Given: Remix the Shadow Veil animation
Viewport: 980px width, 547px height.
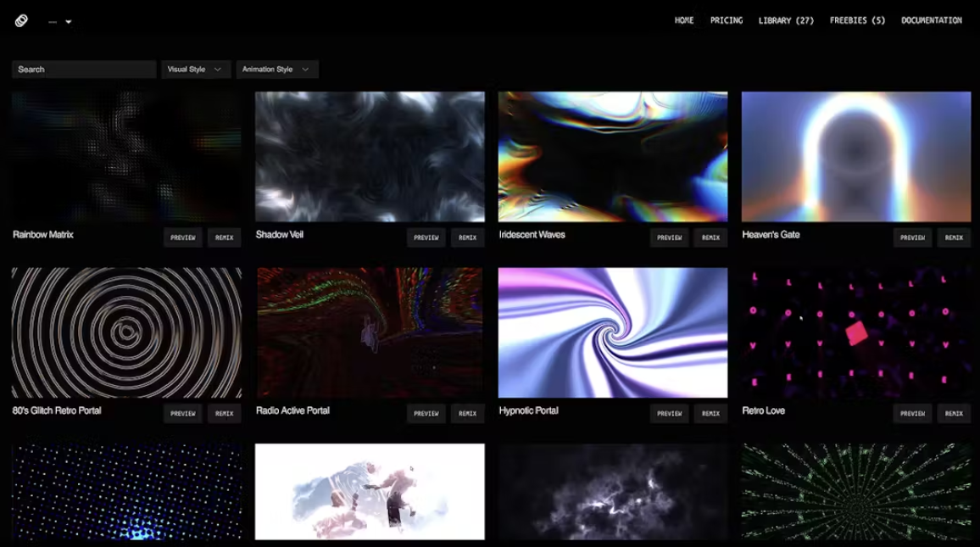Looking at the screenshot, I should point(467,237).
